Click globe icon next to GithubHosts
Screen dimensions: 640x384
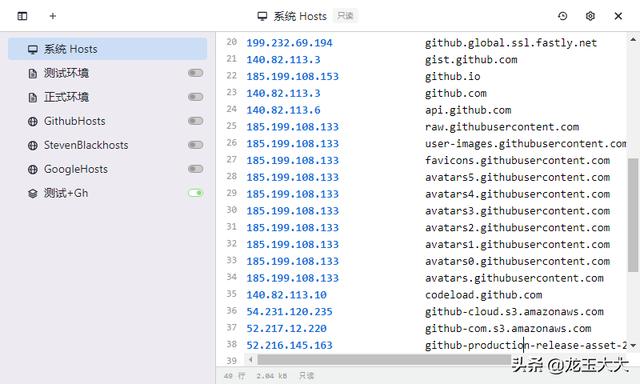[x=33, y=121]
